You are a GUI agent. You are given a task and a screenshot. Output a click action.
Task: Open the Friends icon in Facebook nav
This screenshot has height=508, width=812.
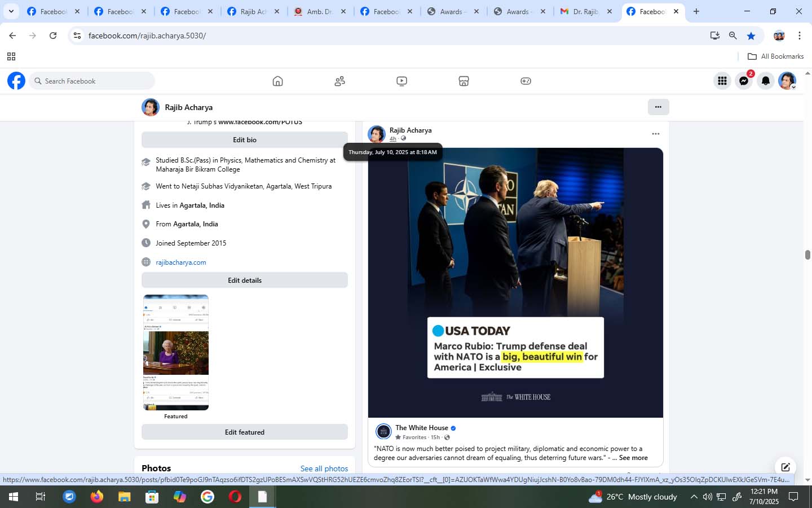point(339,81)
